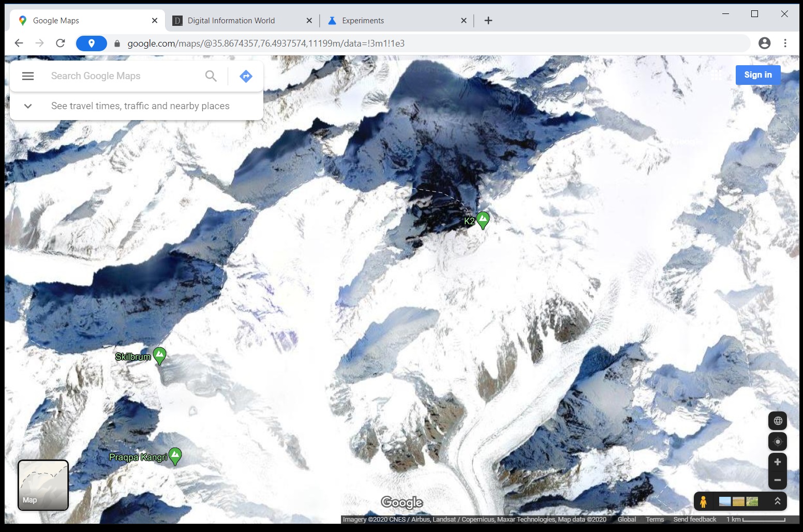Zoom out with the minus button
The height and width of the screenshot is (532, 803).
(778, 480)
